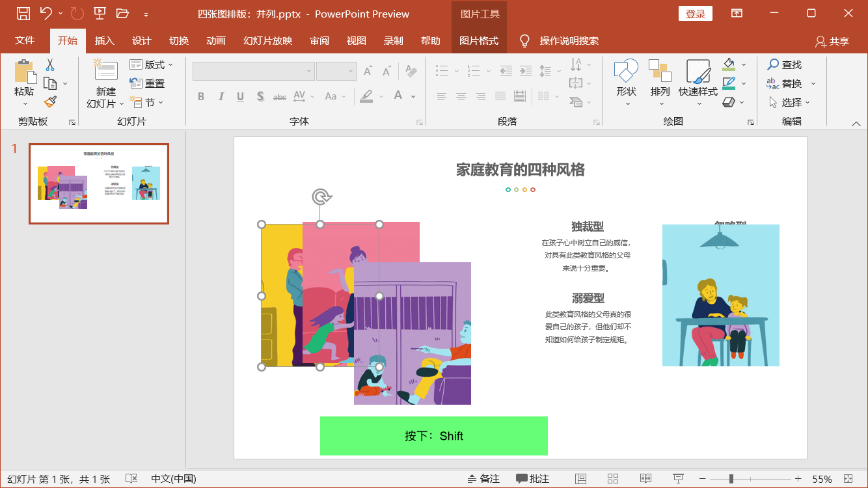Align text right
The height and width of the screenshot is (488, 868).
(x=480, y=96)
